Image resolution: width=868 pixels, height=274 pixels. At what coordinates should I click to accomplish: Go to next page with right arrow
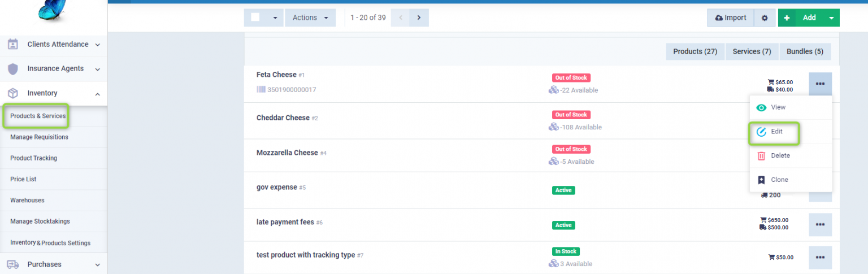[419, 18]
